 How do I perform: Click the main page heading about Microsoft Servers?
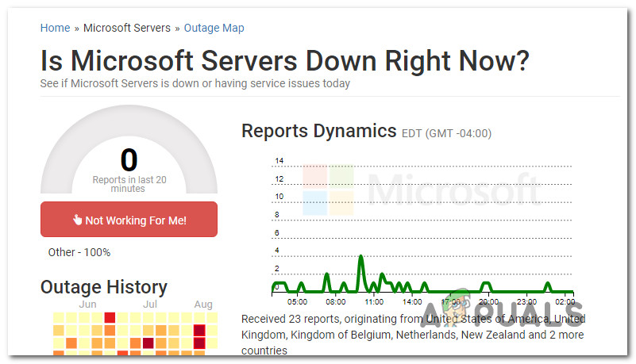[285, 60]
